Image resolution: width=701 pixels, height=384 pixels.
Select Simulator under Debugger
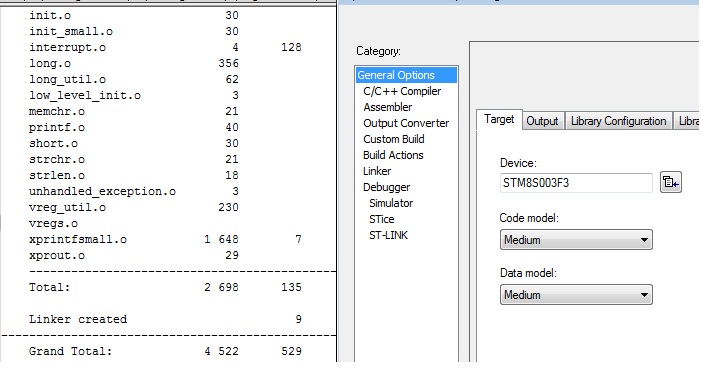(391, 203)
